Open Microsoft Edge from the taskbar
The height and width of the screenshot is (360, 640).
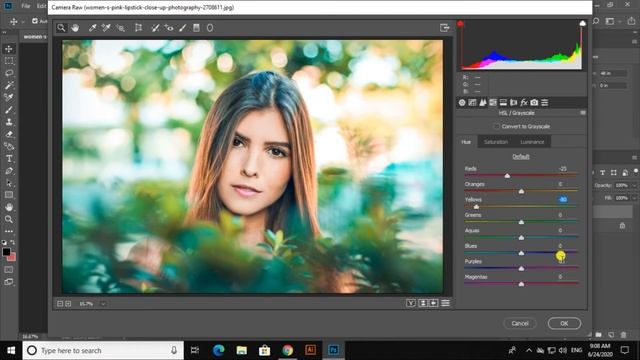[218, 350]
